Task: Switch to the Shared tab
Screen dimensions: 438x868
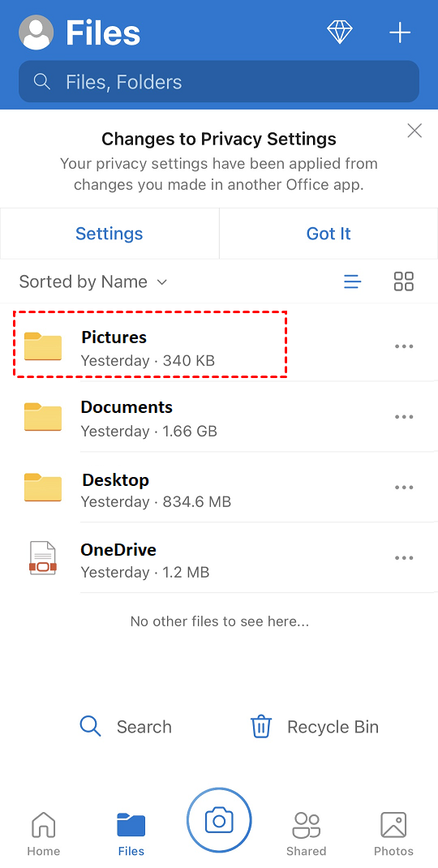Action: pos(307,834)
